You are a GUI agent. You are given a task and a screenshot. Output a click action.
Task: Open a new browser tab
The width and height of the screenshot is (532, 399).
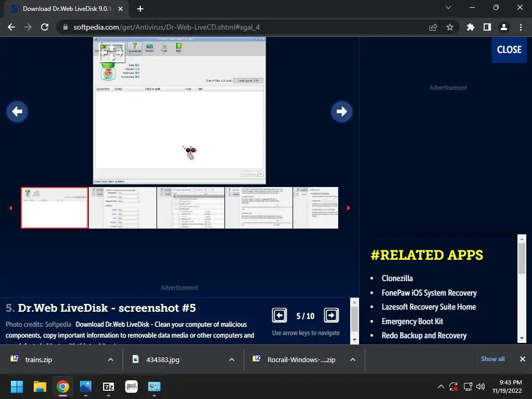click(140, 9)
